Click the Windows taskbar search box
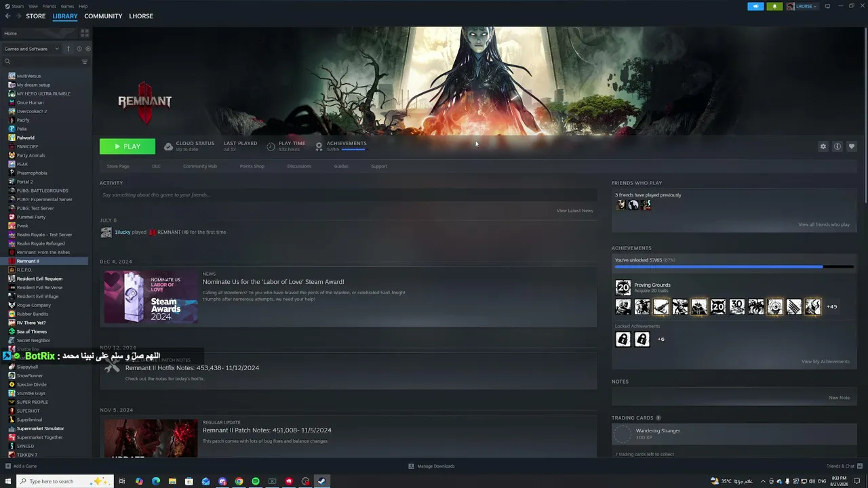The width and height of the screenshot is (868, 488). pos(64,481)
